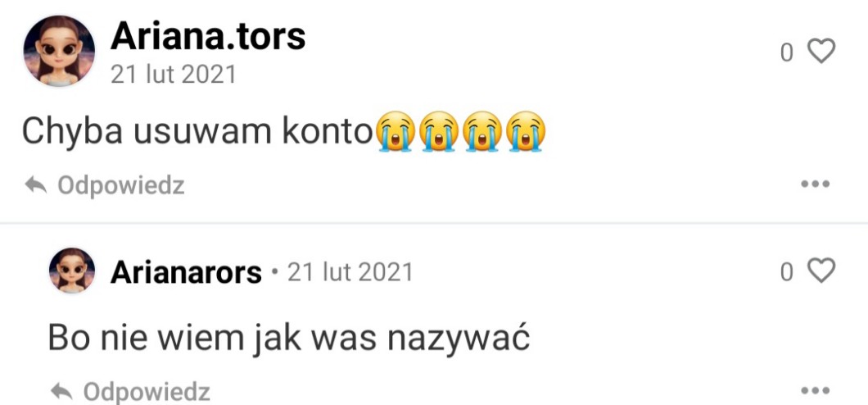Like the Arianarors reply with the heart
The width and height of the screenshot is (868, 405).
(821, 271)
